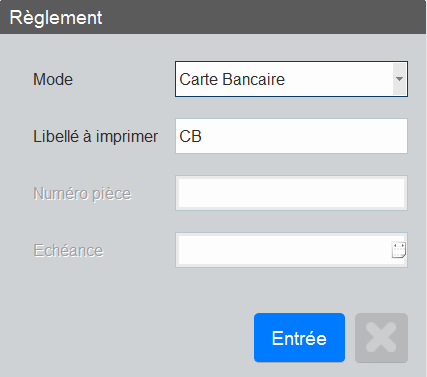Click the greyed Echéance label
This screenshot has width=427, height=377.
click(68, 250)
